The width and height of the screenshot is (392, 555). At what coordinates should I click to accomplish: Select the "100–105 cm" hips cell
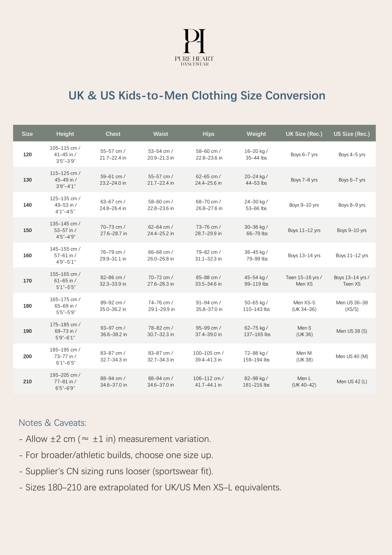tap(208, 356)
